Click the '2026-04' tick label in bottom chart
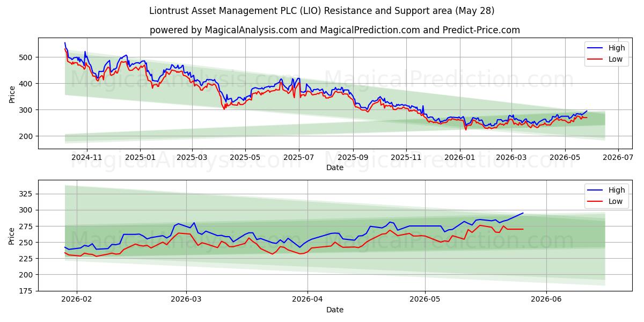644x322 pixels. (x=308, y=300)
